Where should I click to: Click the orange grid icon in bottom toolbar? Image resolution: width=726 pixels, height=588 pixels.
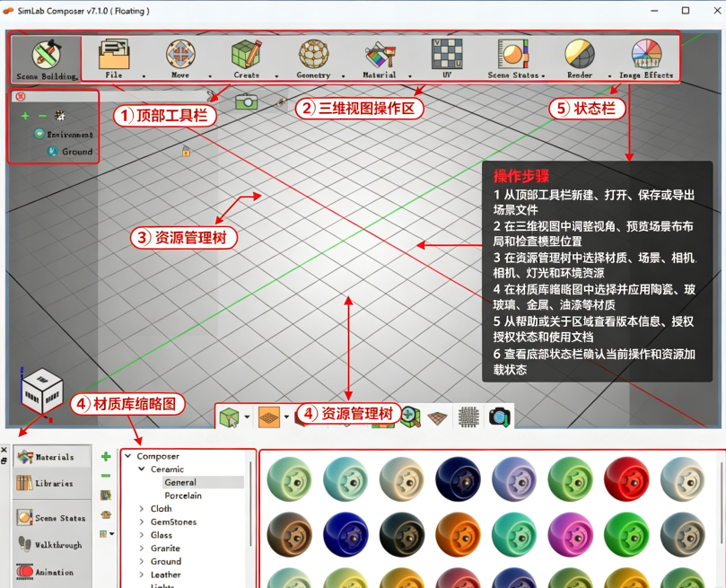(269, 417)
